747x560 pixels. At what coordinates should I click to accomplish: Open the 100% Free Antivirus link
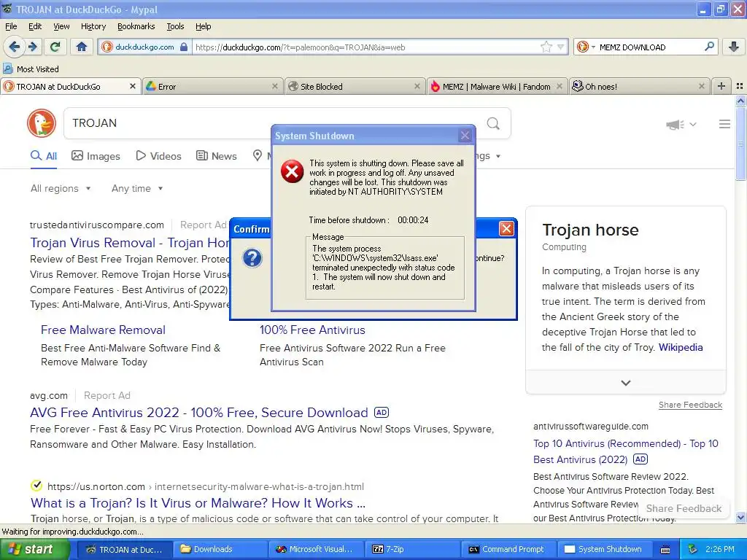pos(312,330)
